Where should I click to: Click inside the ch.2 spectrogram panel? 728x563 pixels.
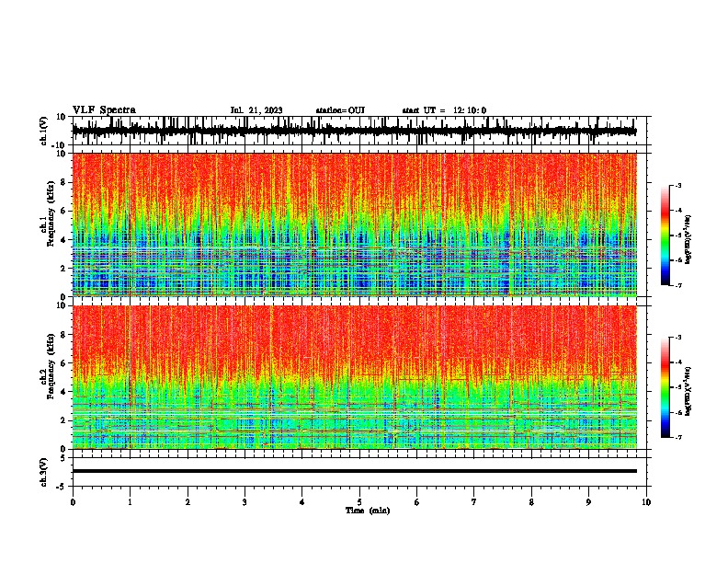click(x=354, y=377)
